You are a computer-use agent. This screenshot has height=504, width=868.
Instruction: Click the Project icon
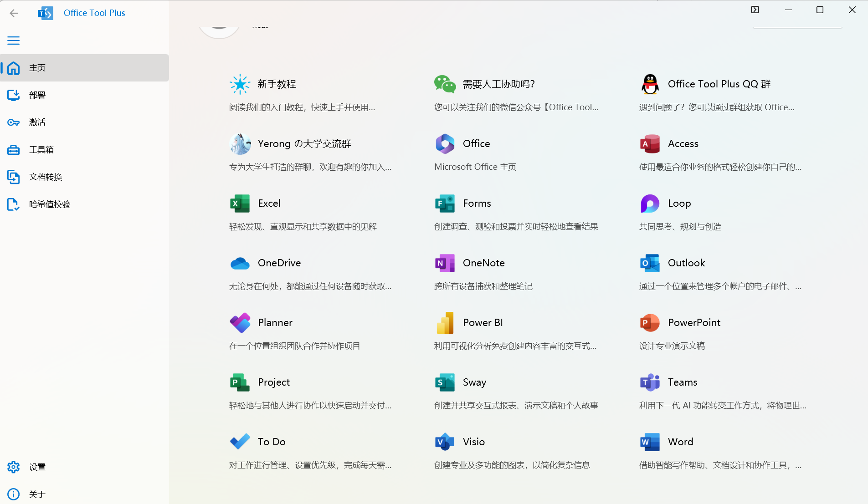pyautogui.click(x=240, y=382)
